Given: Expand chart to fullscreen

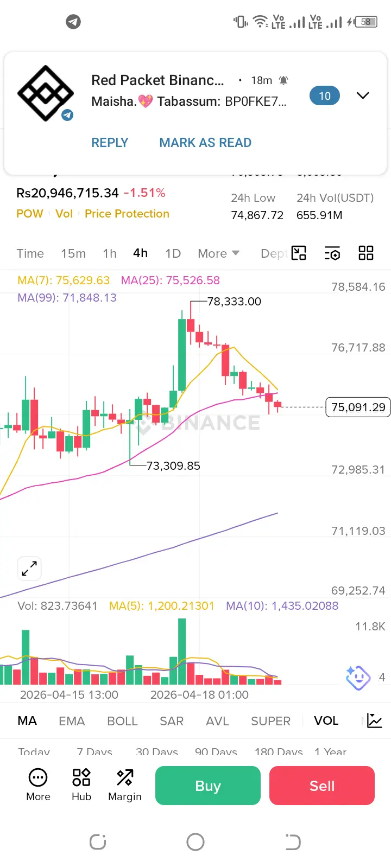Looking at the screenshot, I should coord(29,569).
